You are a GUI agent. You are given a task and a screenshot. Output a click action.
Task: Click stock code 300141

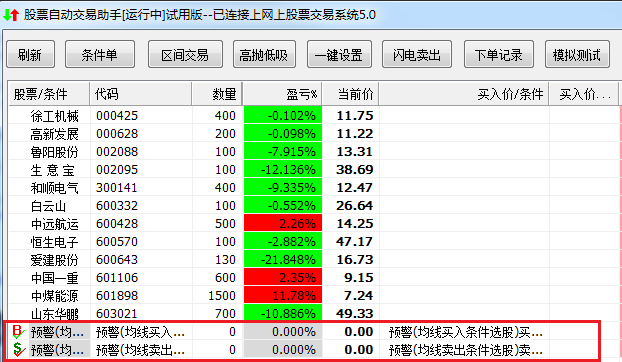pyautogui.click(x=117, y=188)
